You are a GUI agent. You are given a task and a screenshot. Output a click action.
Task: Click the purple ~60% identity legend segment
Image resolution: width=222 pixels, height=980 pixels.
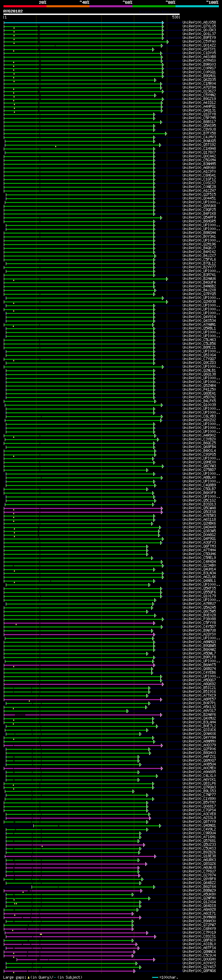(x=111, y=6)
